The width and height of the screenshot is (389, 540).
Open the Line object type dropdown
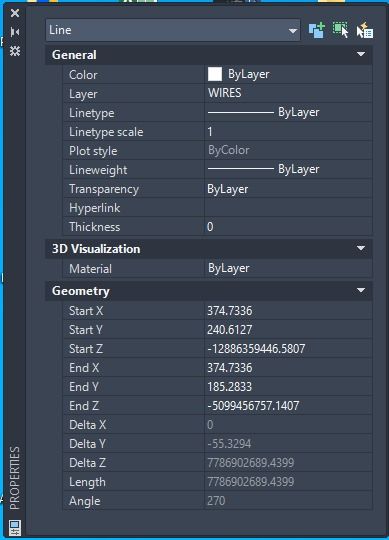click(x=173, y=30)
